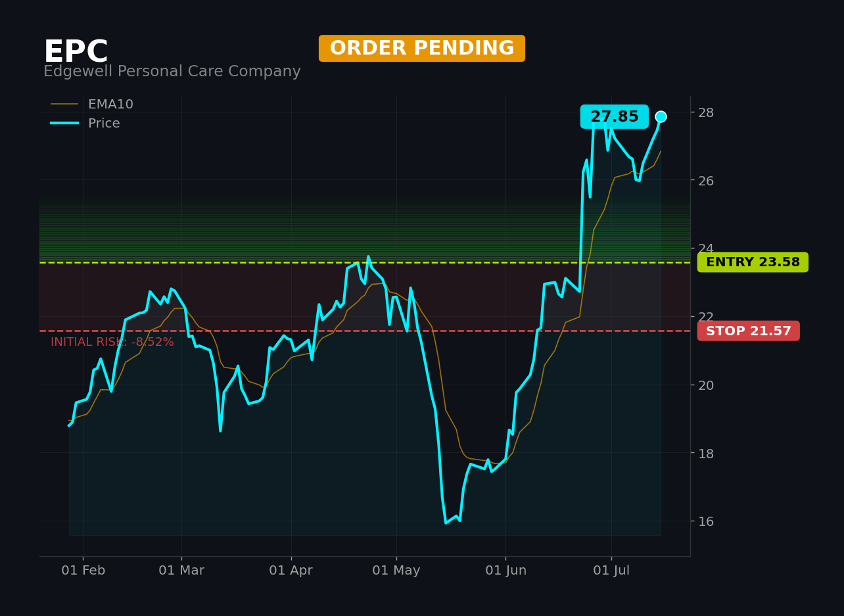The image size is (844, 616).
Task: Click the Price legend line swatch
Action: (x=64, y=124)
